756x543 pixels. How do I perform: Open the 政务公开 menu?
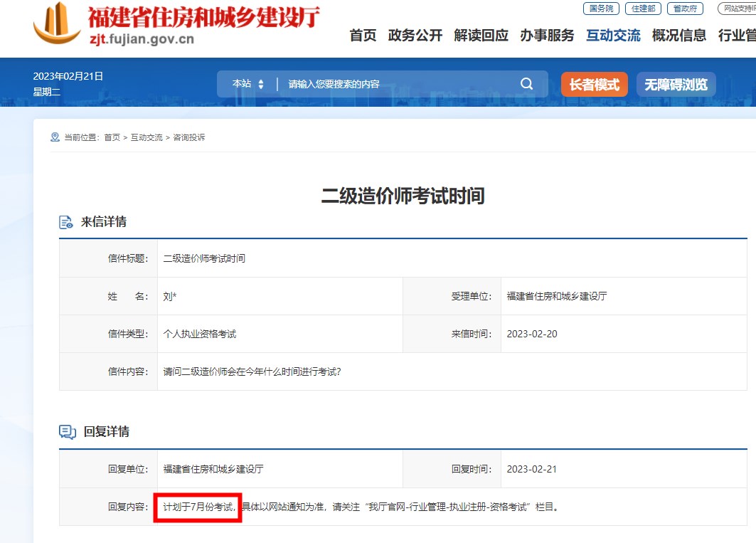tap(415, 36)
